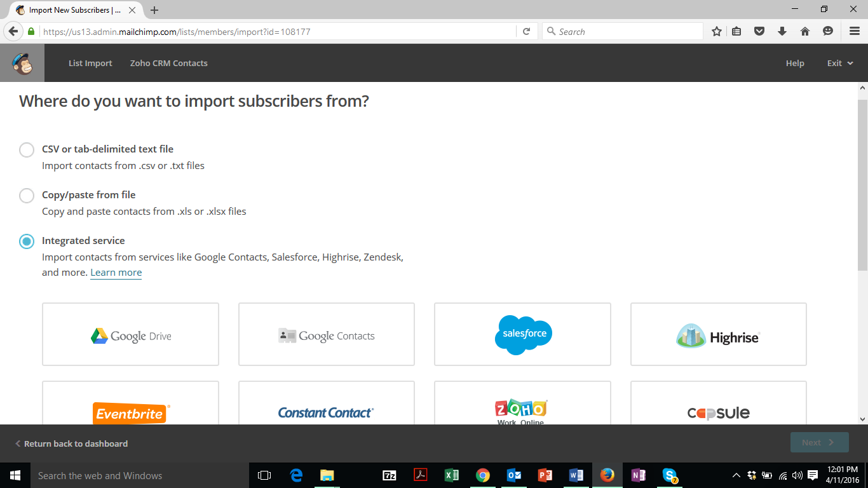Open Zoho CRM Contacts in navigation
Image resolution: width=868 pixels, height=488 pixels.
[x=169, y=63]
